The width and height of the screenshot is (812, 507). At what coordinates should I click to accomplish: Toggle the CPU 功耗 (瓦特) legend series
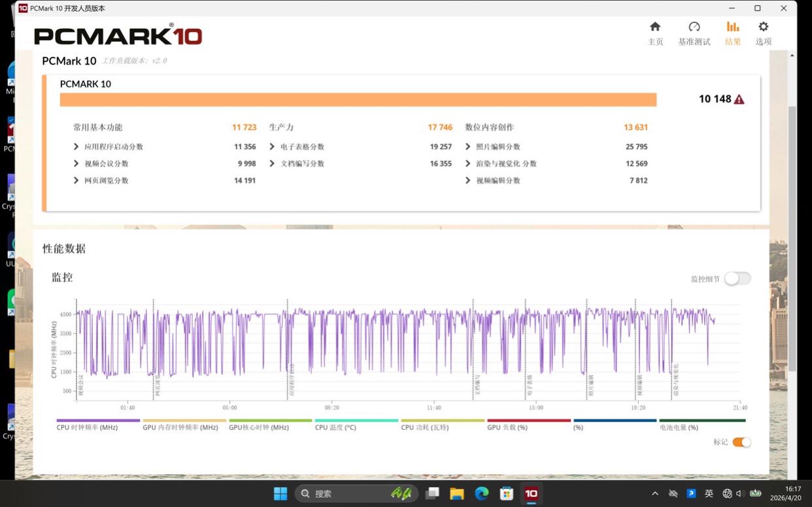442,425
